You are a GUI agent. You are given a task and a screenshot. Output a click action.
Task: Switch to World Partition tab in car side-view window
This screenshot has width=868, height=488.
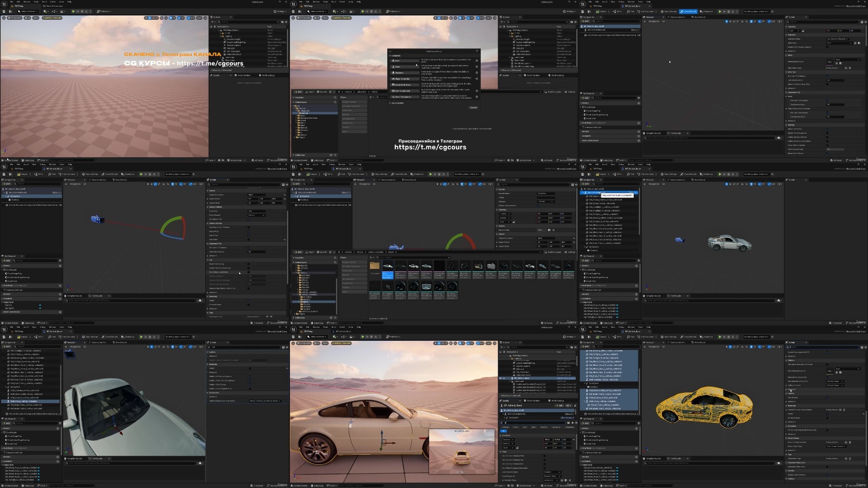pyautogui.click(x=532, y=401)
